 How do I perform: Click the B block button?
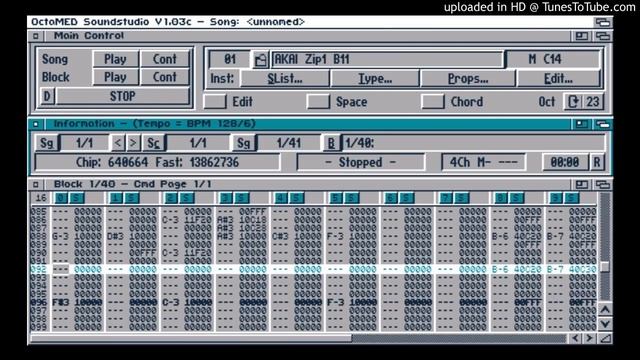point(332,143)
